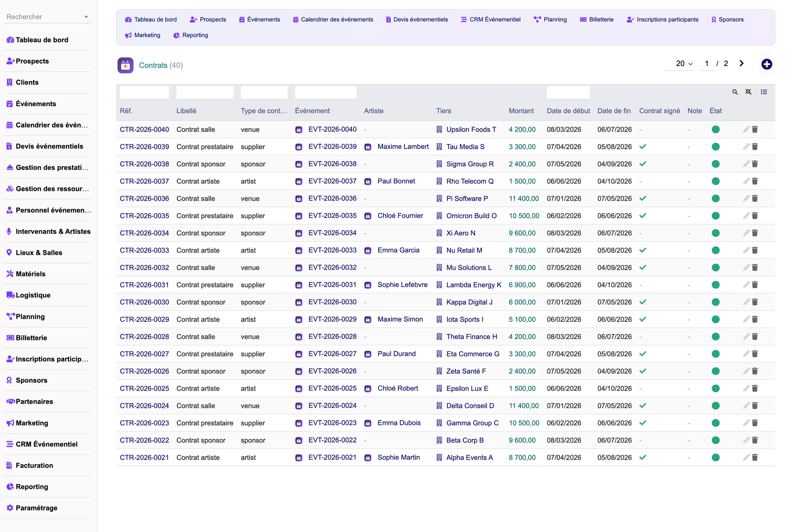
Task: Click green state indicator for CTR-2026-0034
Action: [715, 233]
